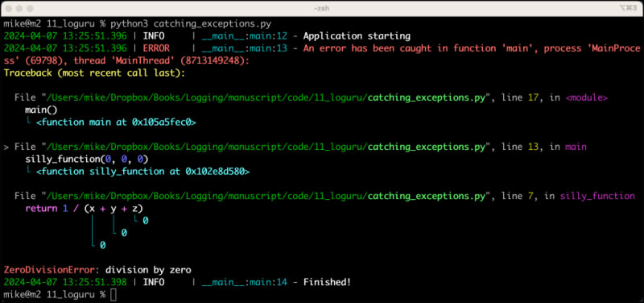Click the red close window button

pyautogui.click(x=9, y=8)
